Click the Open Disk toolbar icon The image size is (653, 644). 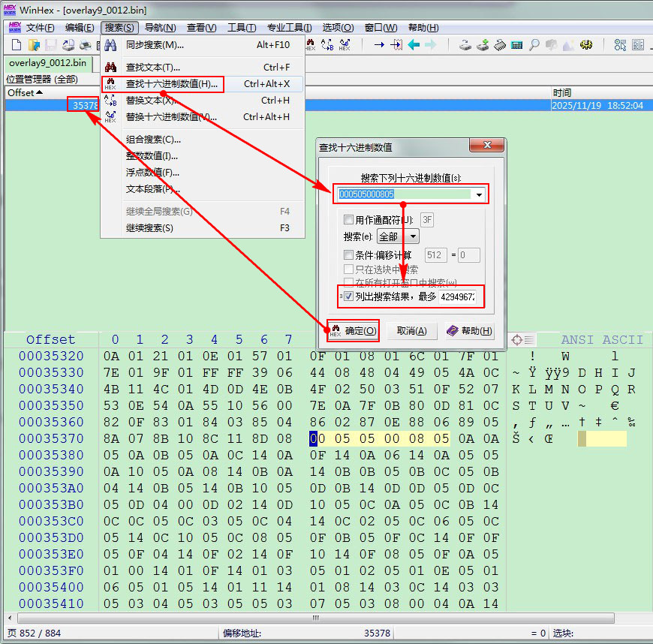click(x=465, y=44)
